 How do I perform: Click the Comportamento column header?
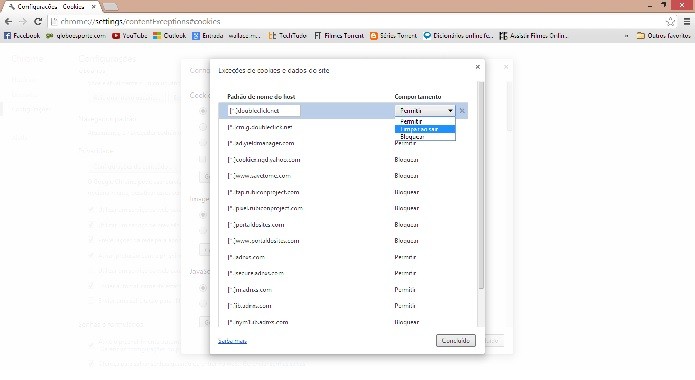pyautogui.click(x=418, y=97)
